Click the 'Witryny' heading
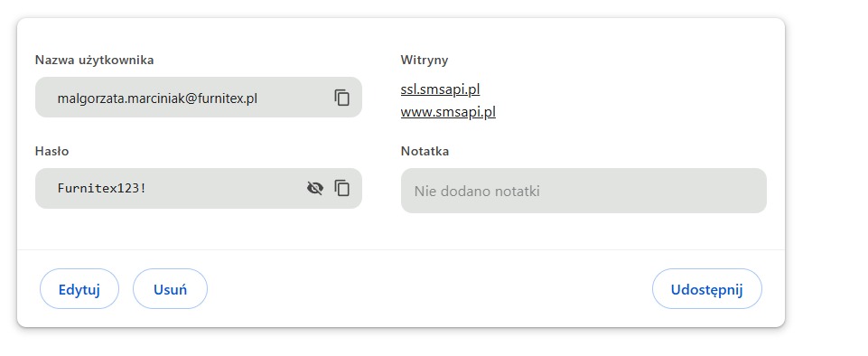 tap(425, 60)
